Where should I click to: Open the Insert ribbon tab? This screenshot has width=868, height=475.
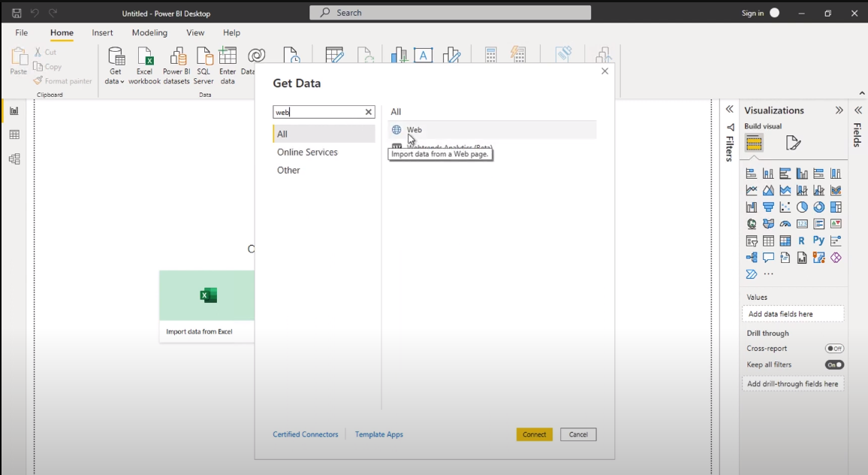(102, 33)
